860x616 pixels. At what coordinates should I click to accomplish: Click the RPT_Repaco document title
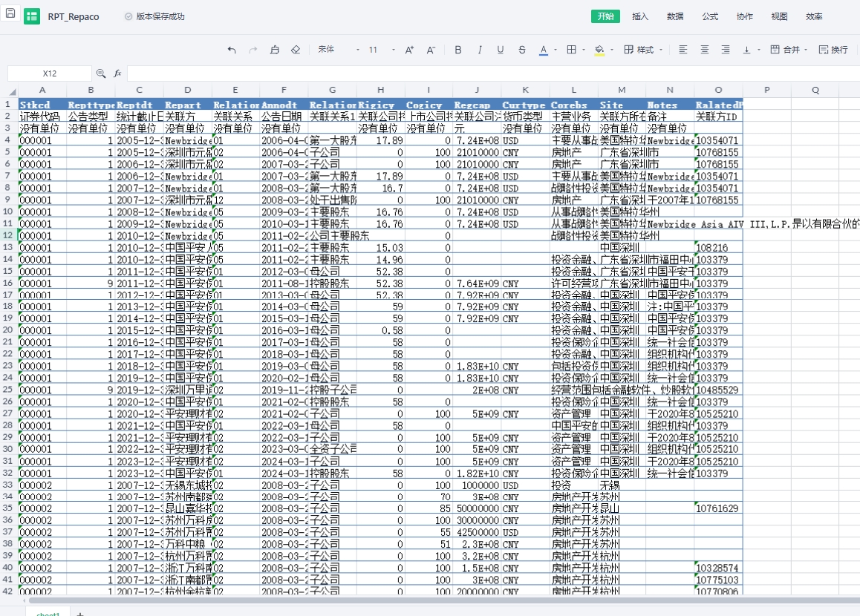coord(74,17)
